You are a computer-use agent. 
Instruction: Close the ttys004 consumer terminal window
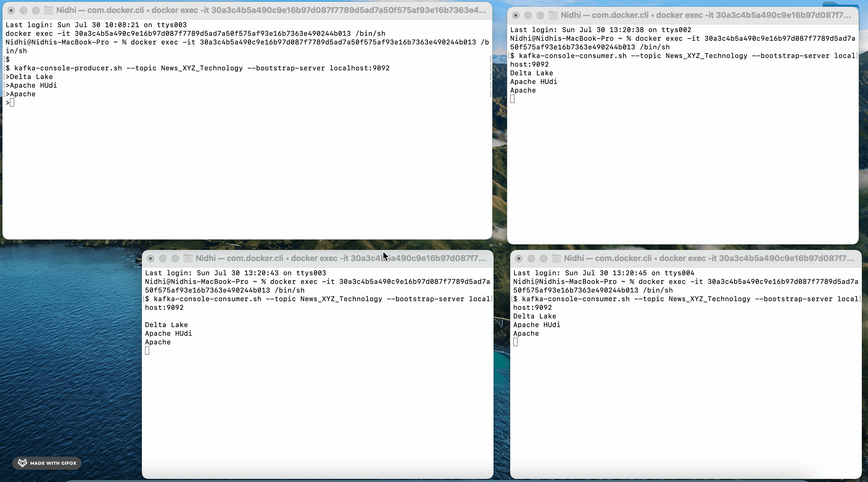pos(519,259)
